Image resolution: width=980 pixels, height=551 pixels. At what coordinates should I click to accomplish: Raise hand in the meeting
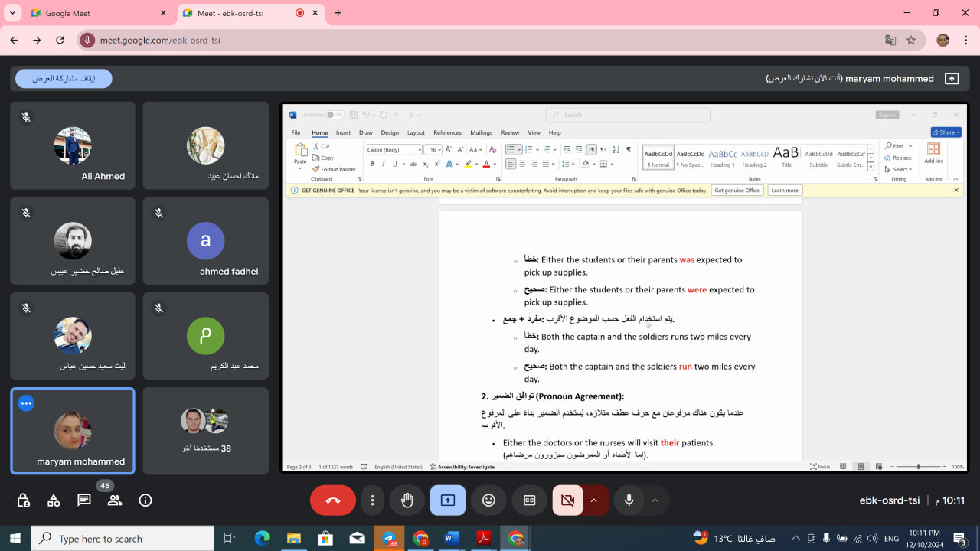coord(407,500)
